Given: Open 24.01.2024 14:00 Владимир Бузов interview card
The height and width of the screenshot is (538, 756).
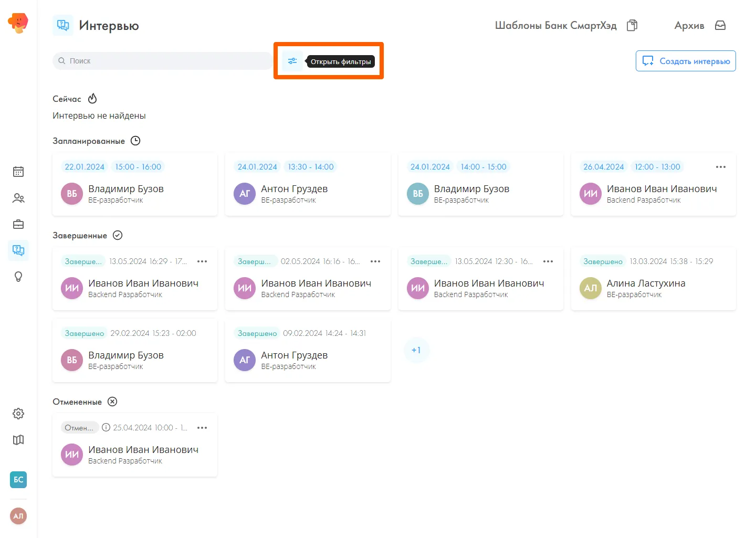Looking at the screenshot, I should pyautogui.click(x=481, y=184).
